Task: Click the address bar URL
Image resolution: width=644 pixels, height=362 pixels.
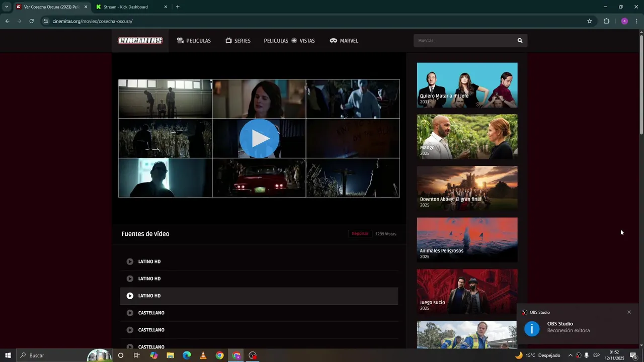Action: 93,21
